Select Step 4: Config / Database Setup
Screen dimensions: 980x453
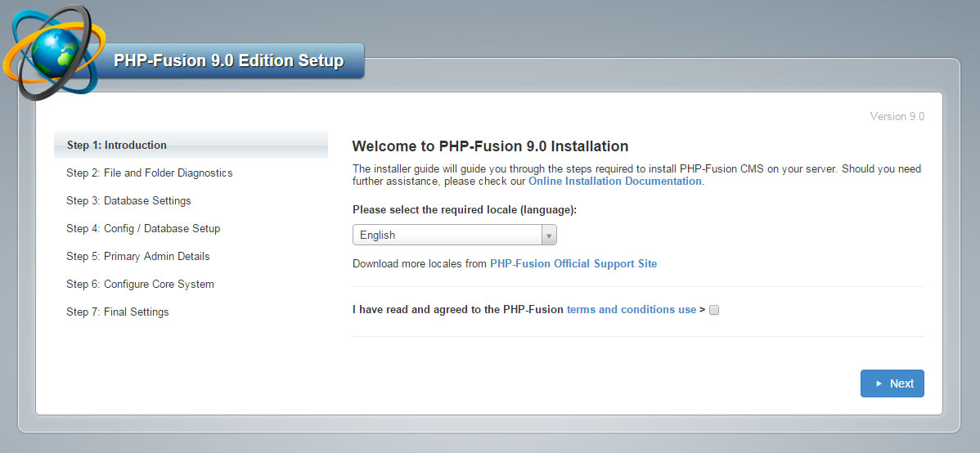143,229
